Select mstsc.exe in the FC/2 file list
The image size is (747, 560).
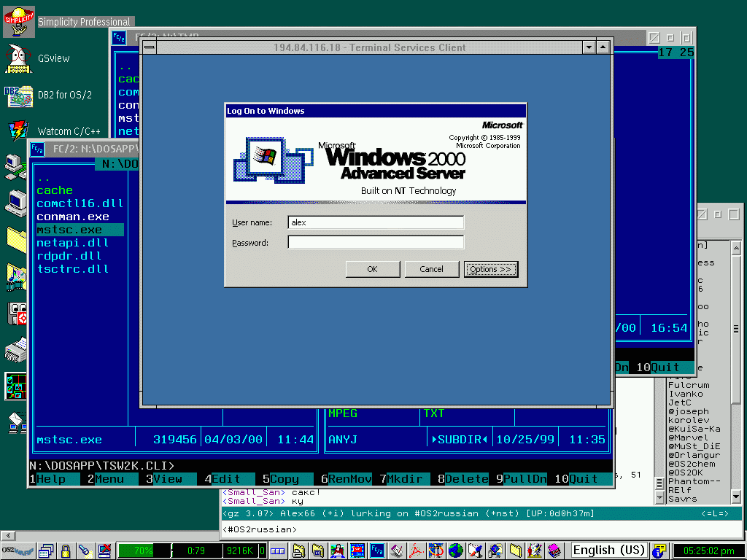point(80,230)
